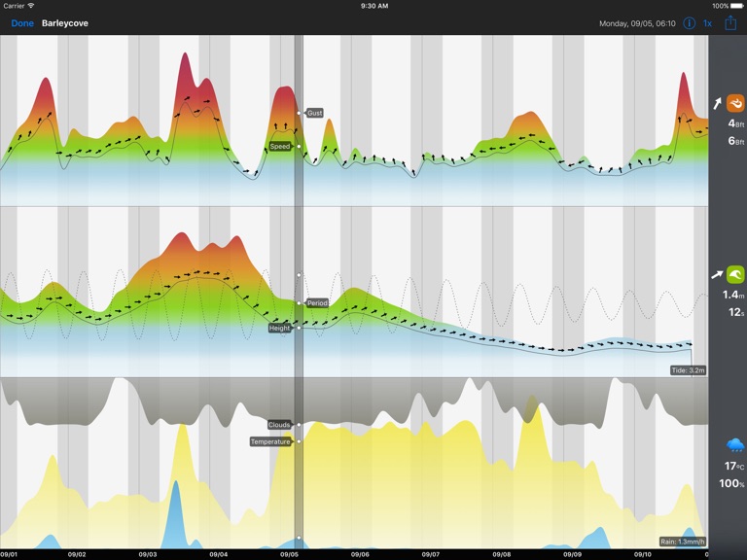Tap the orange wind icon

735,103
